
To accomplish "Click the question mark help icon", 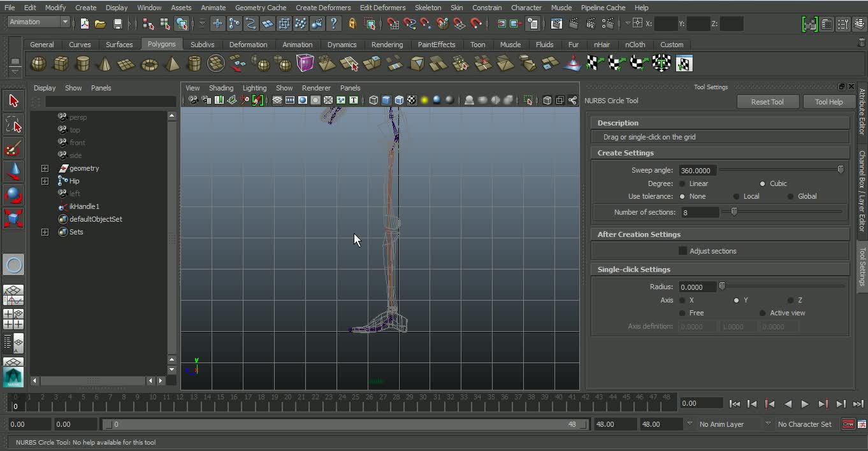I will coord(333,24).
